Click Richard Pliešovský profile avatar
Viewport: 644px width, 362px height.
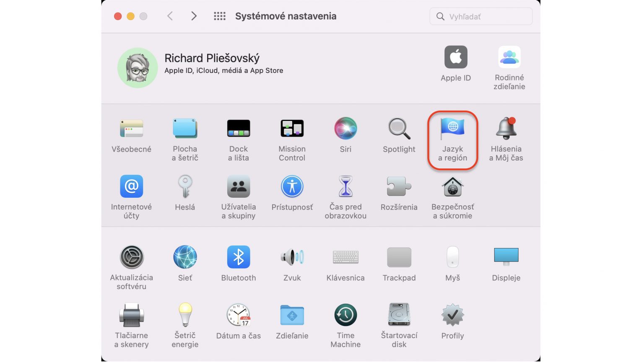pyautogui.click(x=138, y=67)
